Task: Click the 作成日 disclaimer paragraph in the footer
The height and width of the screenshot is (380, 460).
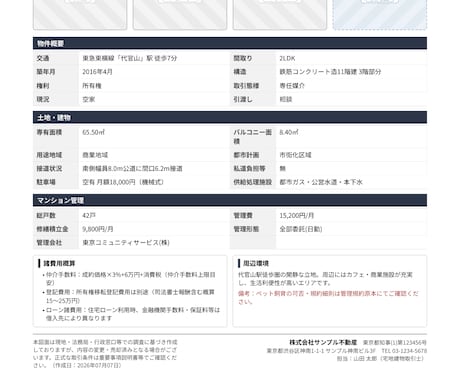Action: 105,354
